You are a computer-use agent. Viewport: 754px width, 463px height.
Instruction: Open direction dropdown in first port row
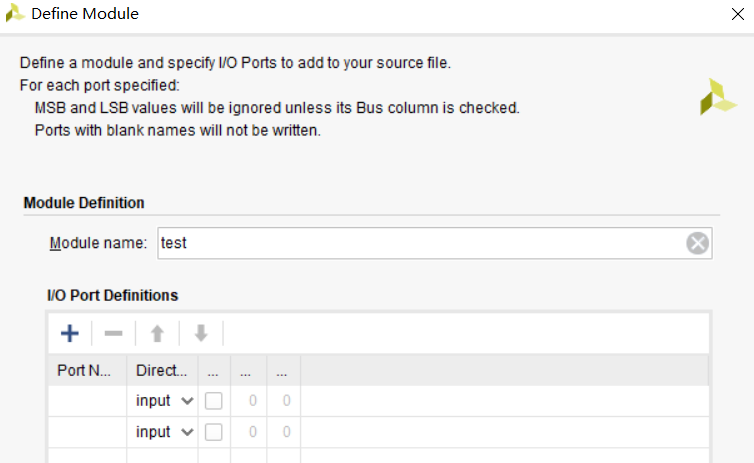click(164, 400)
